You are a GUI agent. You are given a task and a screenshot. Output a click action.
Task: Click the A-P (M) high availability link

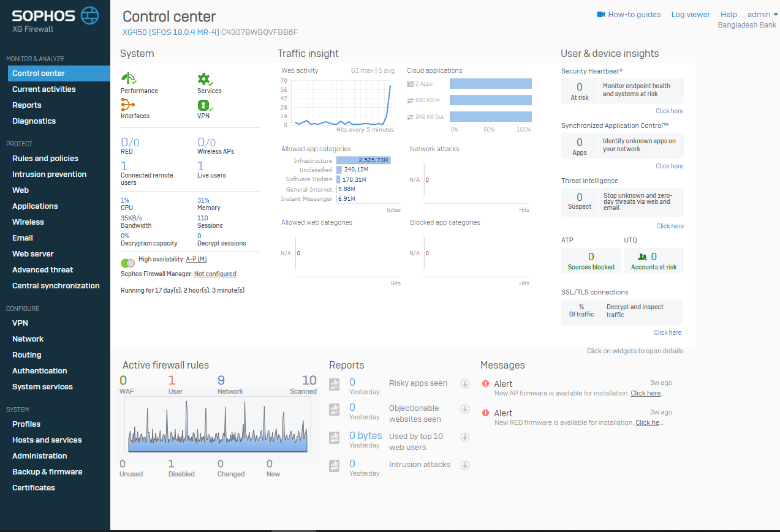[196, 260]
